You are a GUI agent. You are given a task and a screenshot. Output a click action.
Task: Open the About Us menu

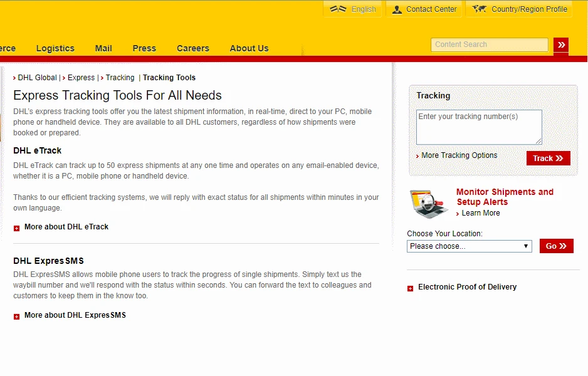[x=249, y=48]
